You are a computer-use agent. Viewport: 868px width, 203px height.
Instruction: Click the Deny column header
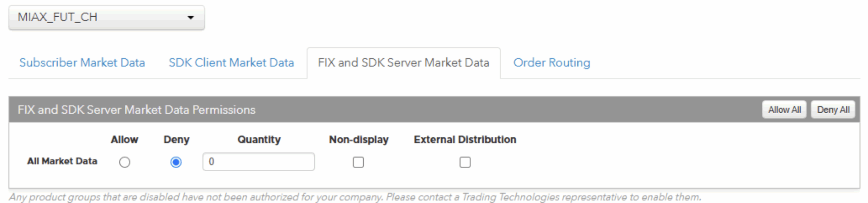[176, 140]
